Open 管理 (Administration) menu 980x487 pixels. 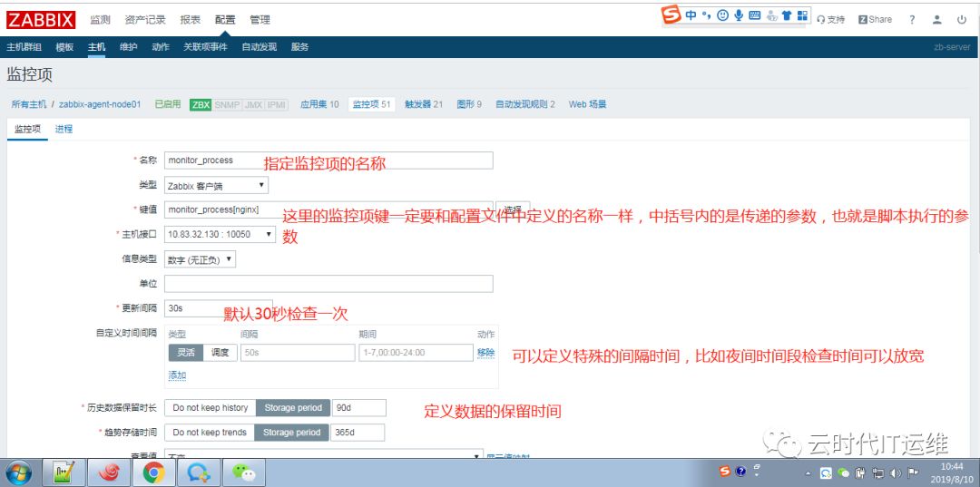point(260,19)
